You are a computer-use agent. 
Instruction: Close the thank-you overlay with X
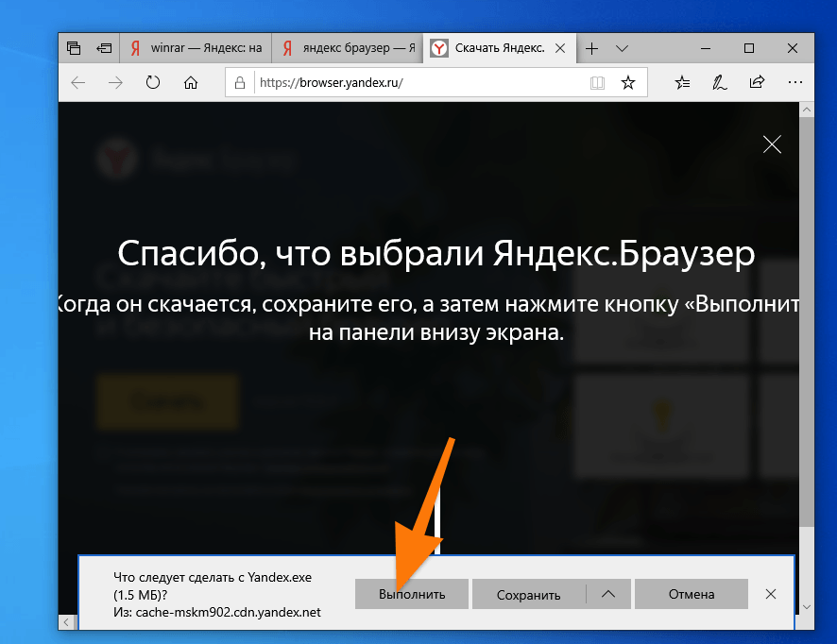pos(772,144)
